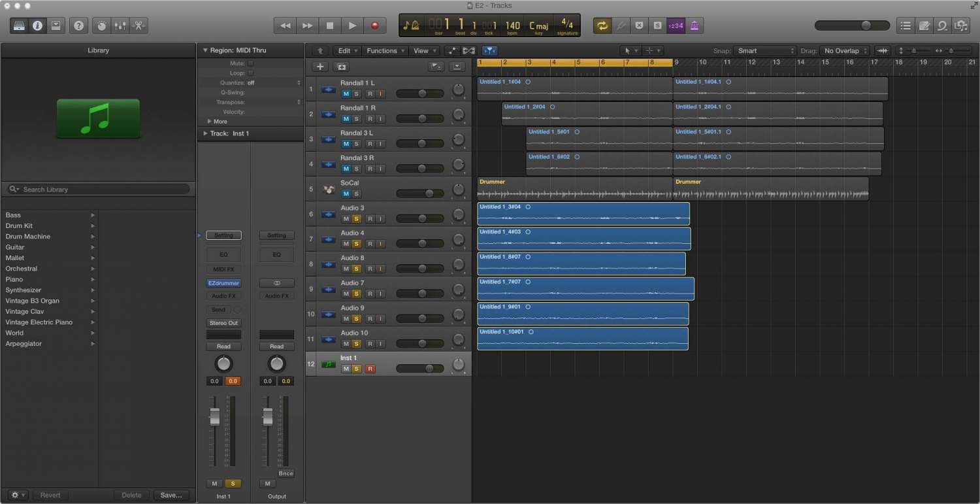Click the Save... button in Library
Screen dimensions: 980x504
[171, 495]
